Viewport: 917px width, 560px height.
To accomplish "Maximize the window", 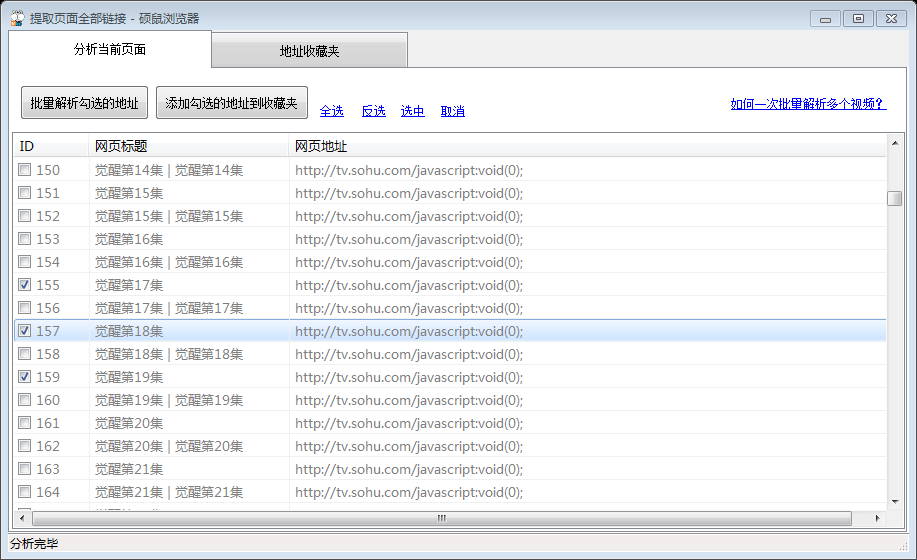I will pos(858,19).
